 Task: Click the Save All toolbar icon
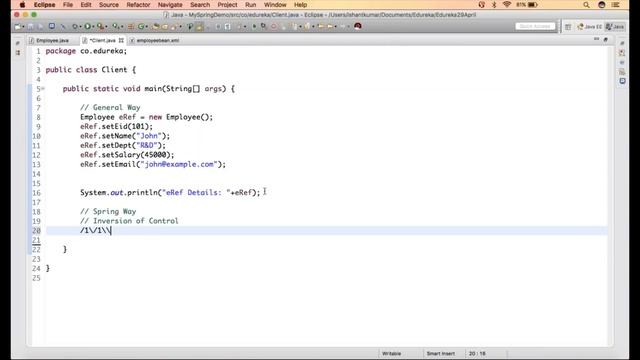pyautogui.click(x=40, y=27)
